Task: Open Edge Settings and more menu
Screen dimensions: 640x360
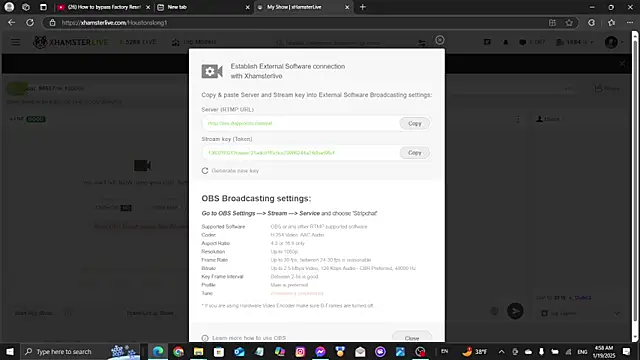Action: pos(630,22)
